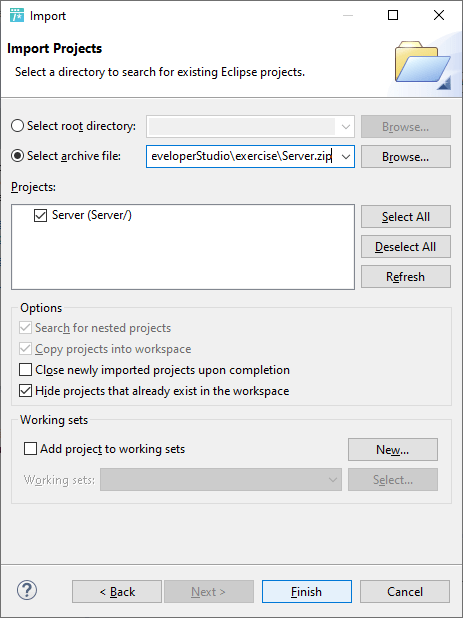The image size is (463, 618).
Task: Click the Deselect All button
Action: pyautogui.click(x=405, y=247)
